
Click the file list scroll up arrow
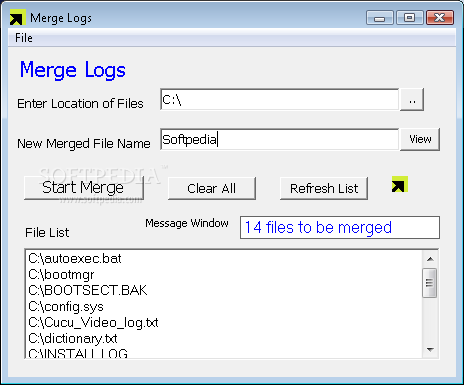pos(430,259)
